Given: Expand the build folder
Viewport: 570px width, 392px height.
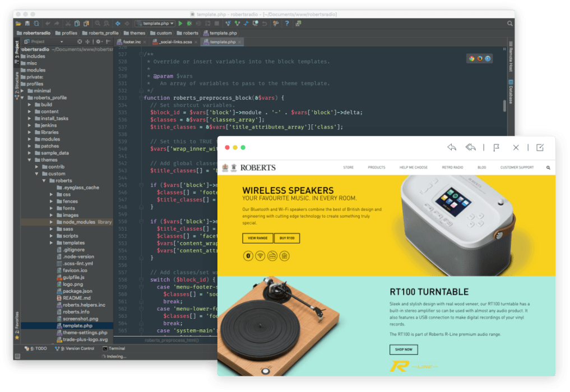Looking at the screenshot, I should coord(30,105).
